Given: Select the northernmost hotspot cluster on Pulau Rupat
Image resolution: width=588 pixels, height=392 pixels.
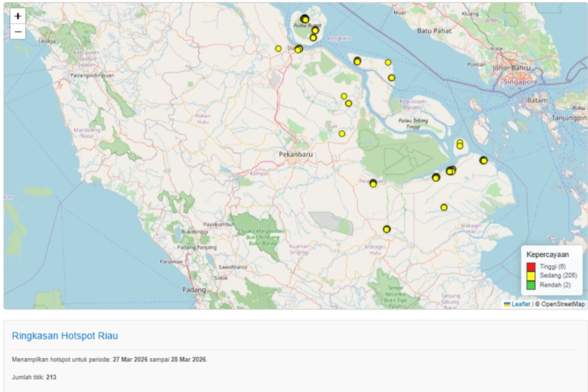Looking at the screenshot, I should tap(305, 19).
